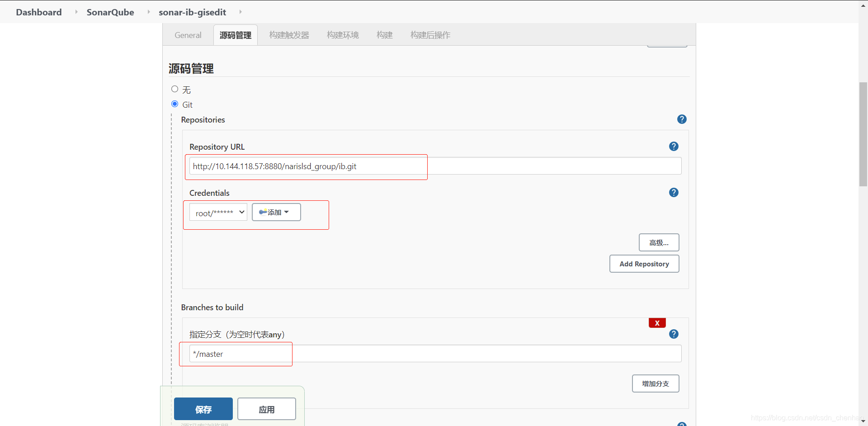This screenshot has width=868, height=426.
Task: Click the 高级... button
Action: tap(659, 242)
